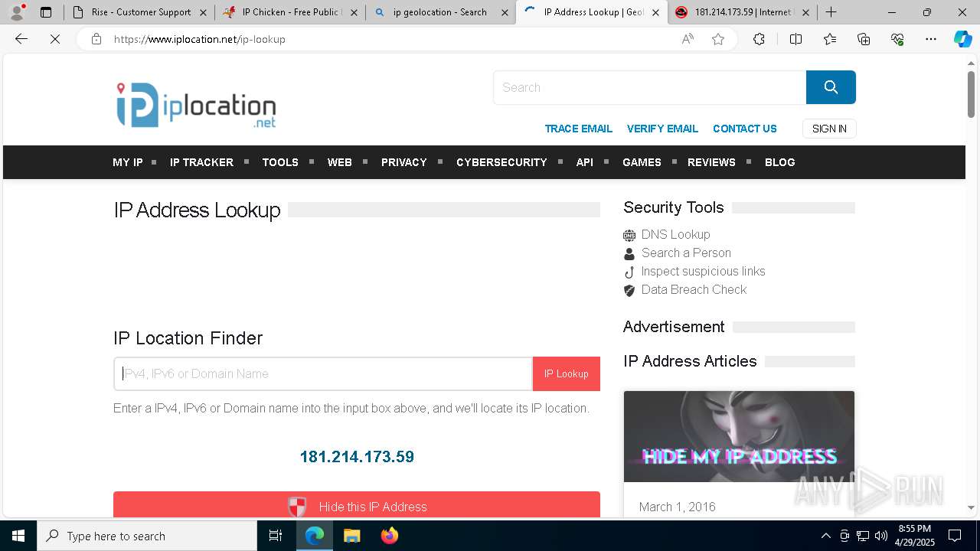Open IP TRACKER menu item

click(x=201, y=162)
